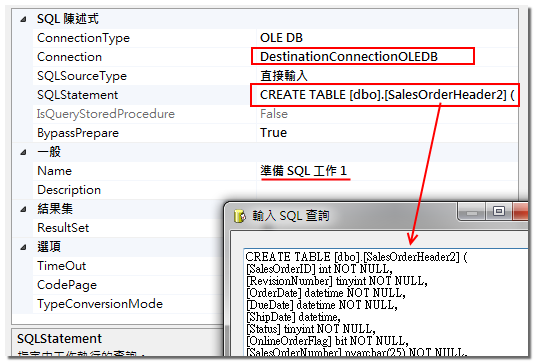The height and width of the screenshot is (362, 534).
Task: Select the Description property label
Action: pyautogui.click(x=69, y=190)
